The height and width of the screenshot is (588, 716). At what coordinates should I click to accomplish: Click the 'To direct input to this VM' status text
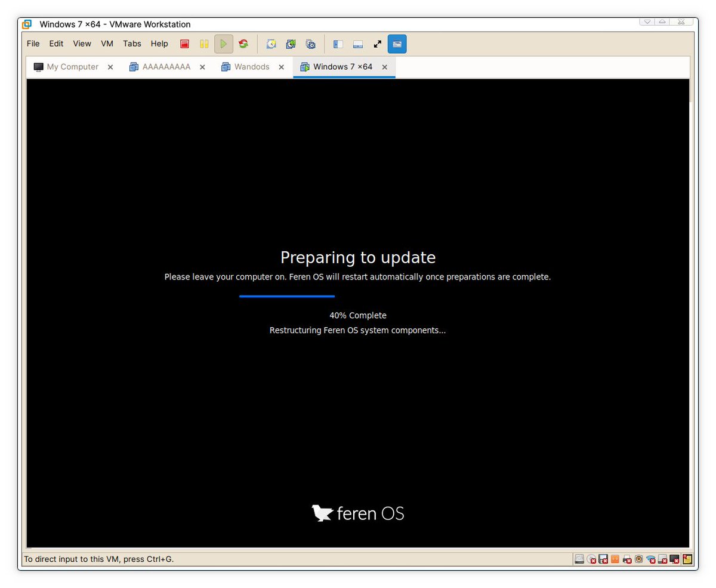coord(98,559)
